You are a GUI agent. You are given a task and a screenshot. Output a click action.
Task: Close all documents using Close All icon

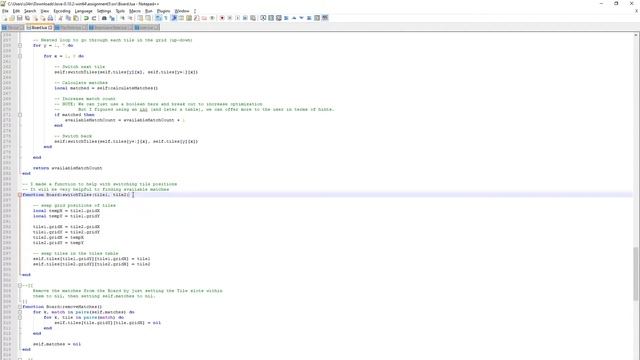click(x=42, y=18)
